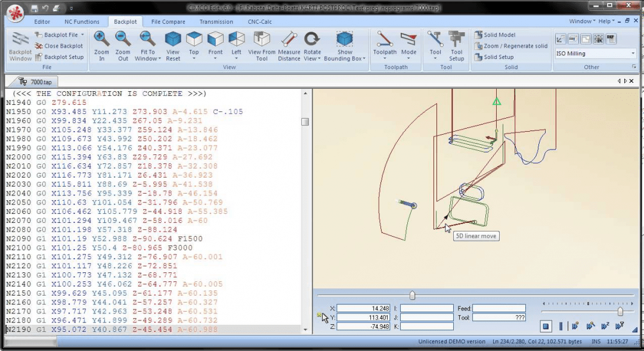This screenshot has height=351, width=644.
Task: Expand the Show Bounding Box dropdown
Action: [364, 59]
